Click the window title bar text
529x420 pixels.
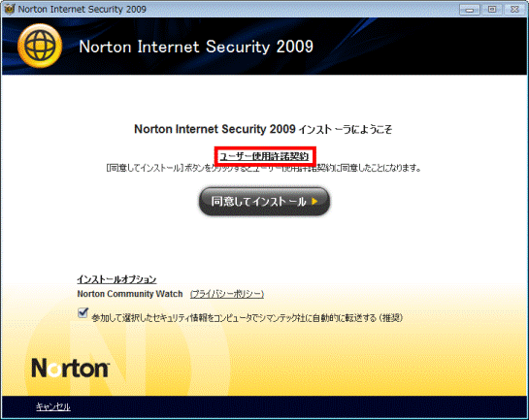tap(82, 9)
